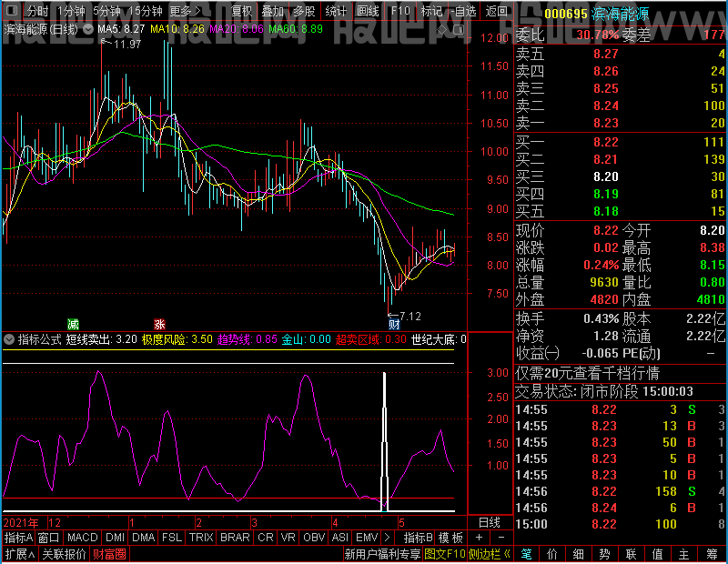
Task: Choose MACD indicator
Action: (x=82, y=538)
